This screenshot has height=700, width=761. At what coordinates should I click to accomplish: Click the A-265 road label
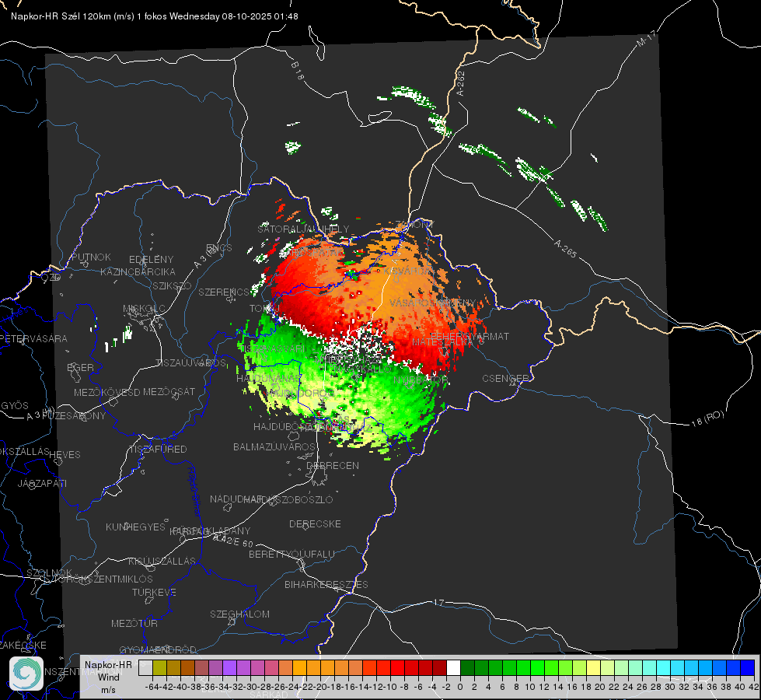pyautogui.click(x=565, y=248)
